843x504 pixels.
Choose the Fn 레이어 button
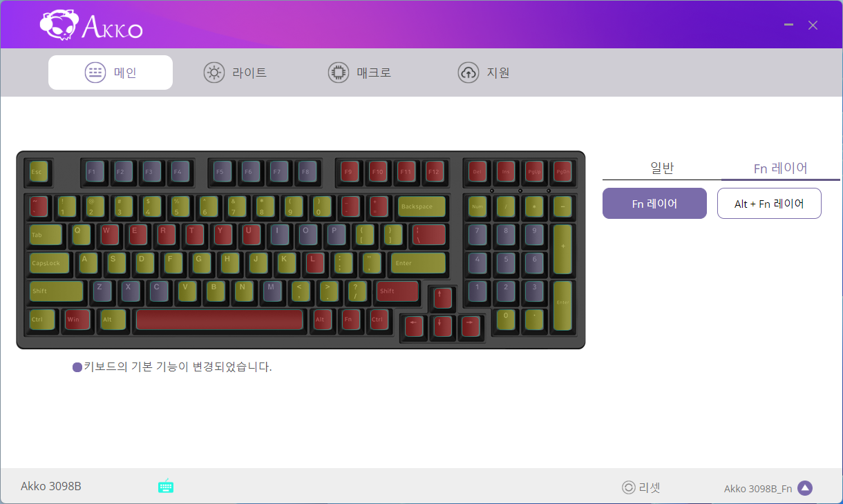[654, 204]
